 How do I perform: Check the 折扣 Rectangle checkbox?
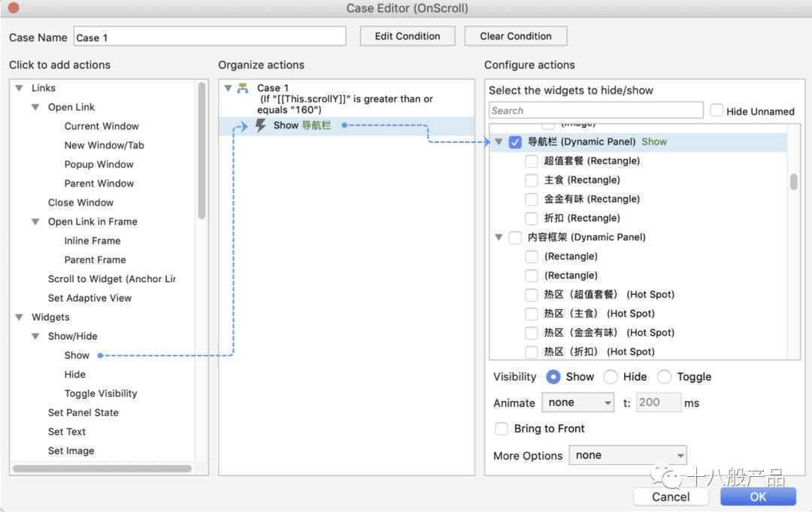click(x=532, y=218)
